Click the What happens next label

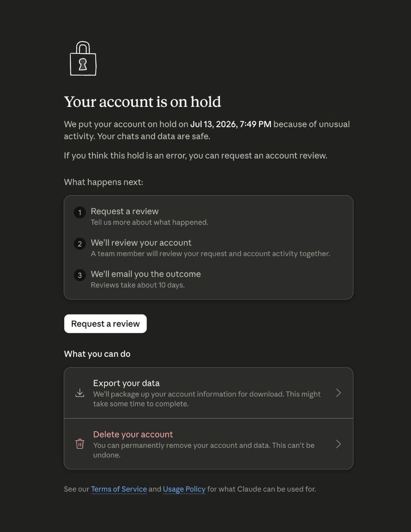[103, 182]
